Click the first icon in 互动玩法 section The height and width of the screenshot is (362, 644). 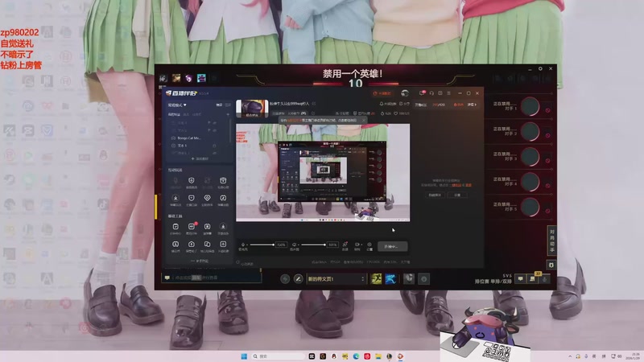[175, 181]
